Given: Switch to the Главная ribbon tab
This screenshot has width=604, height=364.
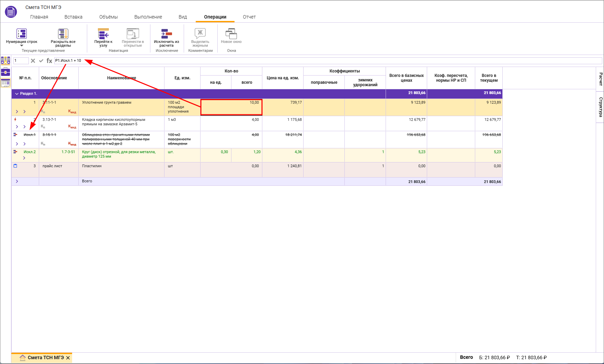Looking at the screenshot, I should 39,17.
